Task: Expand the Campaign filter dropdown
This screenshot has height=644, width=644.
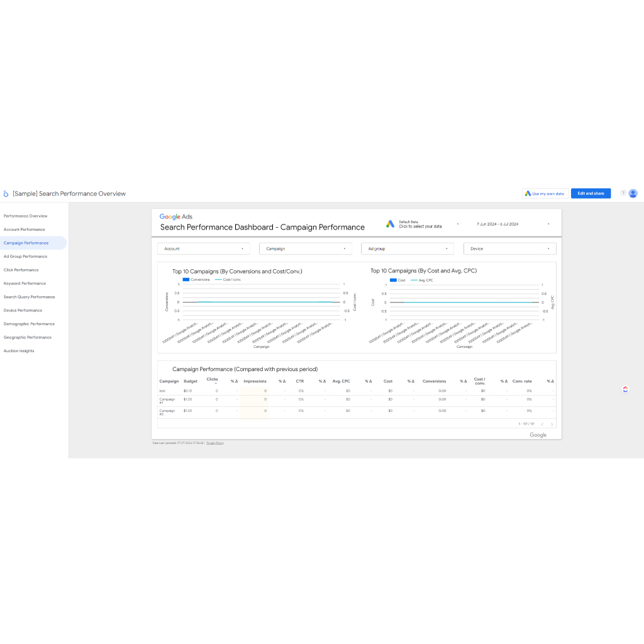Action: [x=305, y=249]
